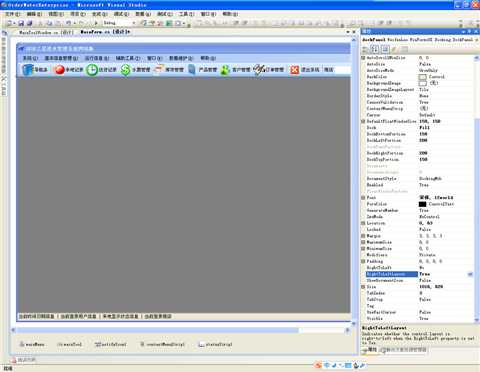Select the contextMenuStrip1 component in the tray

(x=162, y=344)
